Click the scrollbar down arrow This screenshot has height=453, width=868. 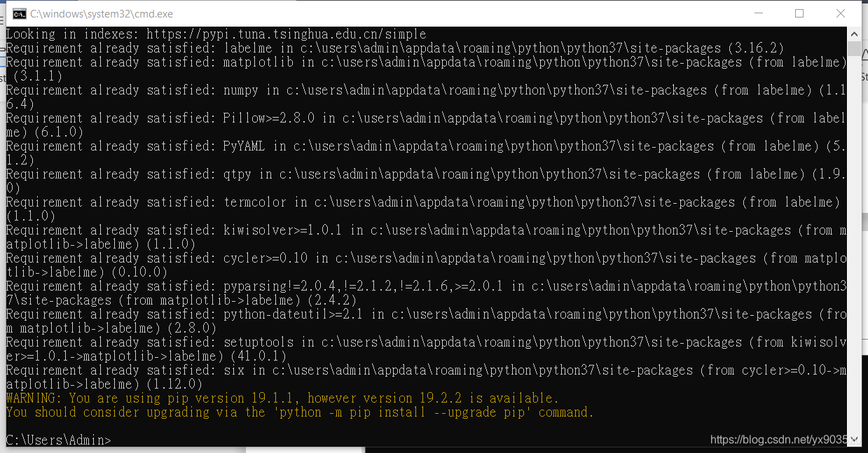pos(854,440)
